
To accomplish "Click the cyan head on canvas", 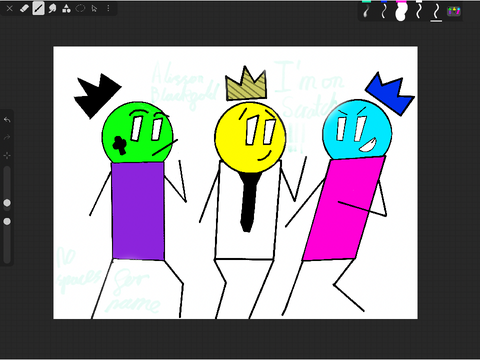I will point(357,129).
